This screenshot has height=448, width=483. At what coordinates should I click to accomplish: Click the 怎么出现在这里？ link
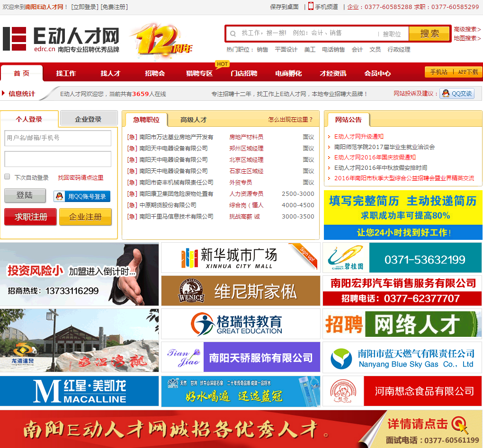pyautogui.click(x=290, y=119)
